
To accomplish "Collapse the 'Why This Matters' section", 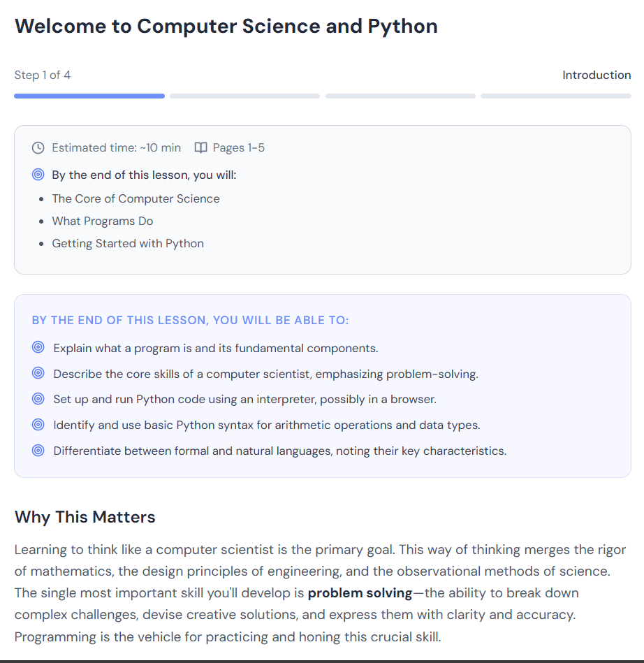I will tap(85, 517).
